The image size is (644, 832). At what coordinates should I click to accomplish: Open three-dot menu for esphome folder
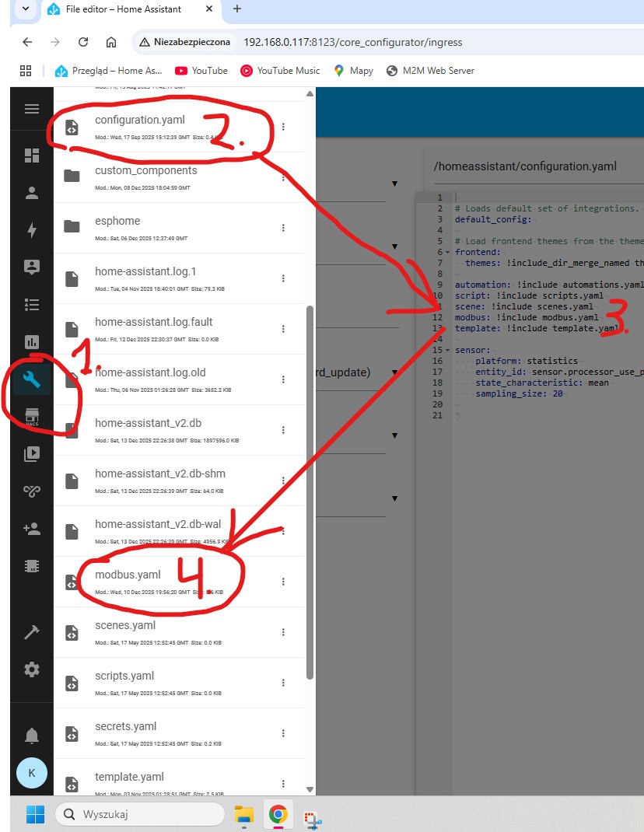[284, 227]
